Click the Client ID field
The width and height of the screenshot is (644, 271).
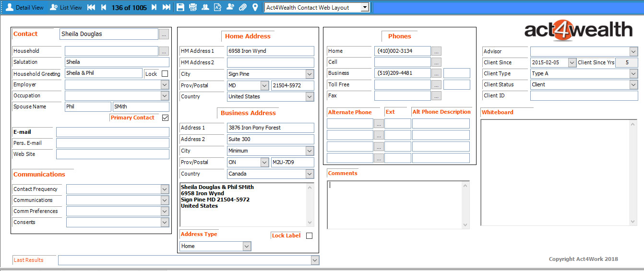(x=584, y=95)
